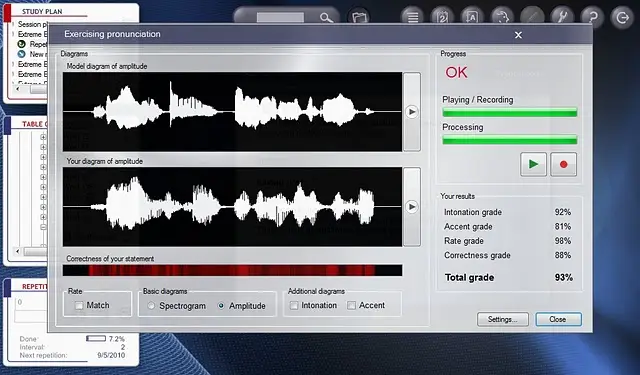Open help with the question mark icon
640x375 pixels.
click(x=592, y=18)
